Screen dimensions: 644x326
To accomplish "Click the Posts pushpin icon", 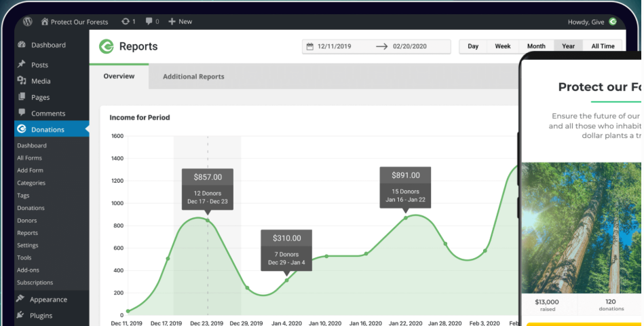I will point(21,64).
